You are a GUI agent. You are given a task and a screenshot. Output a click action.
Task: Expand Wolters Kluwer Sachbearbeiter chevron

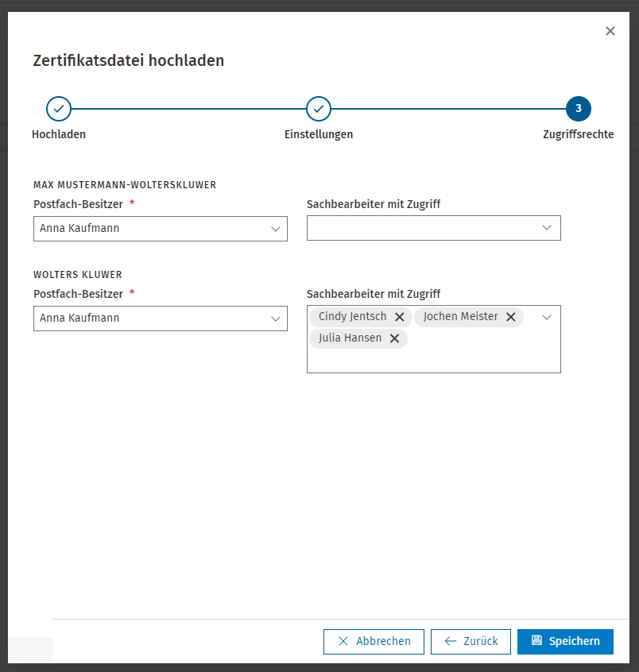point(546,318)
